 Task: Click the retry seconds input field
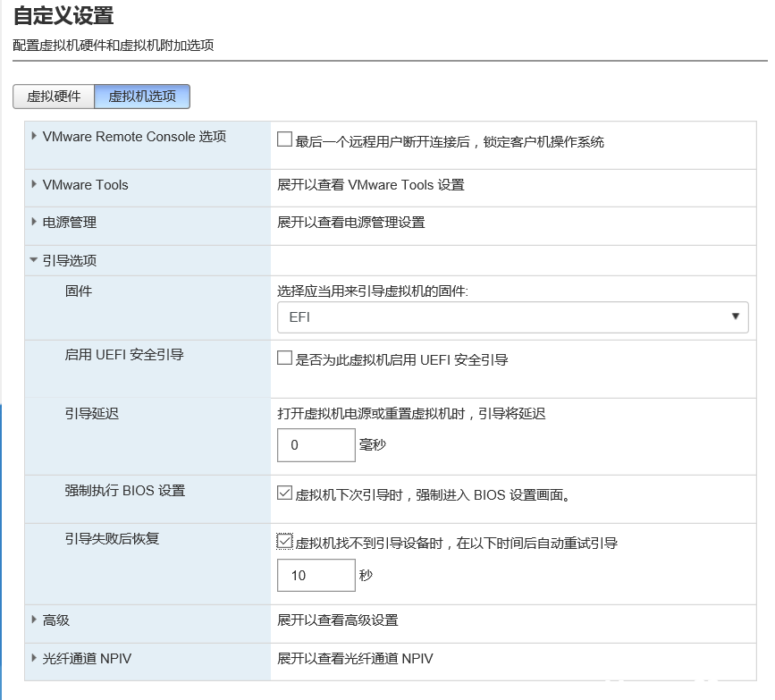316,575
